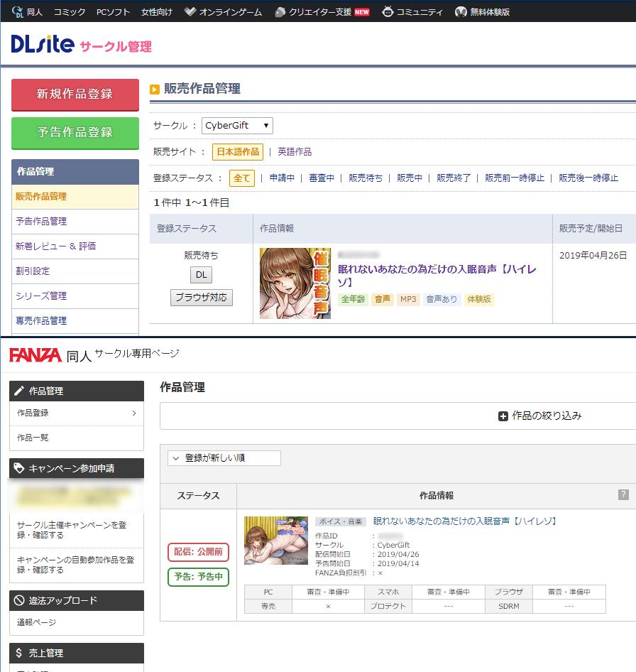Open 販売作品管理 in DLsite sidebar

click(75, 197)
